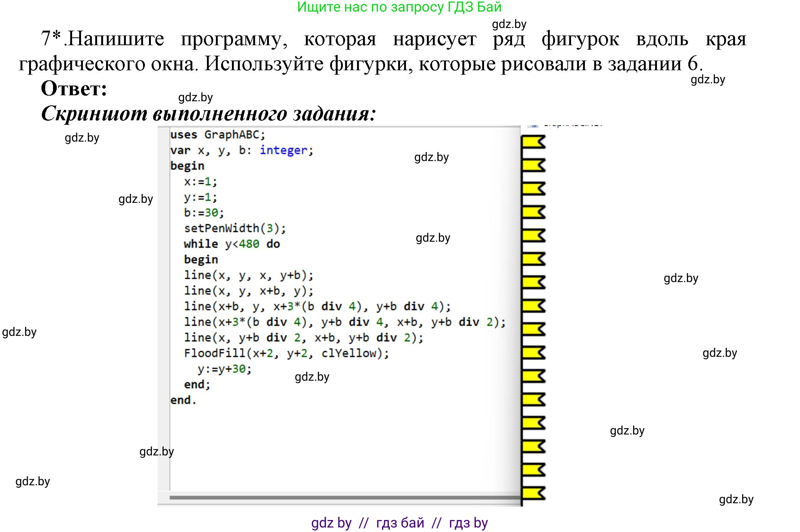Click the 'setPenWidth(3);' code line
This screenshot has height=532, width=800.
tap(235, 228)
